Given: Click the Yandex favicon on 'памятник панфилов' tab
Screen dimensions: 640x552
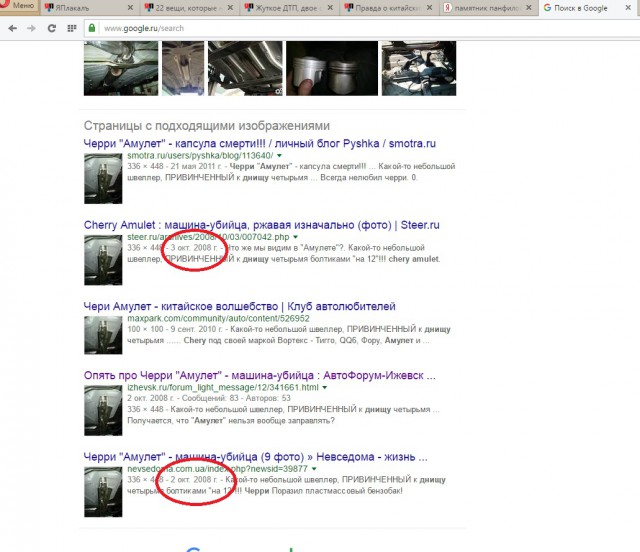Looking at the screenshot, I should (448, 8).
